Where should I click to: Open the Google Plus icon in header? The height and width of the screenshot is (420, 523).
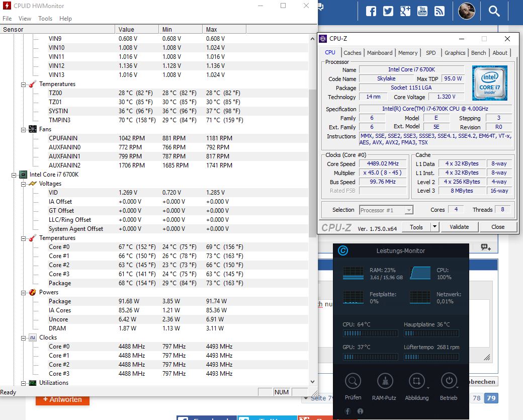(x=405, y=12)
